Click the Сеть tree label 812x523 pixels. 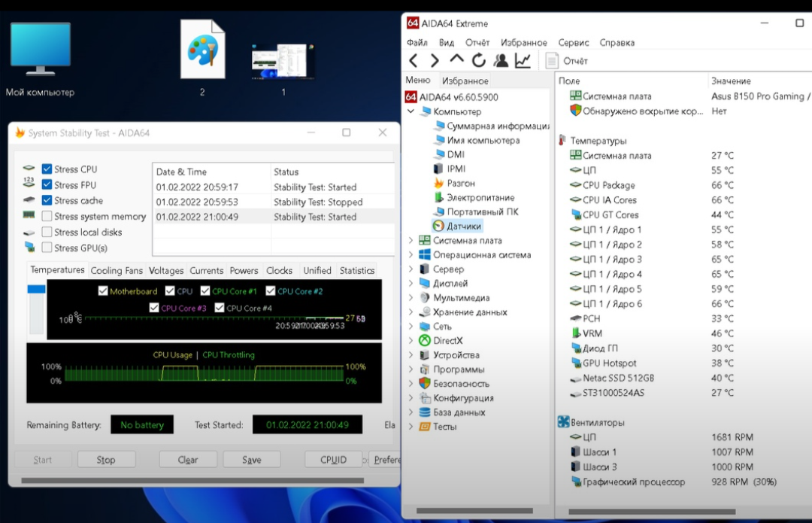coord(442,327)
